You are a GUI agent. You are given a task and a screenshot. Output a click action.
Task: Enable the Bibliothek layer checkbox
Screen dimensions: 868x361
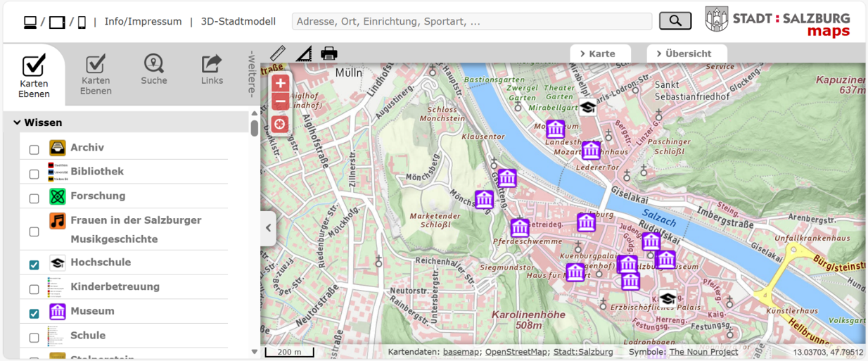(34, 174)
